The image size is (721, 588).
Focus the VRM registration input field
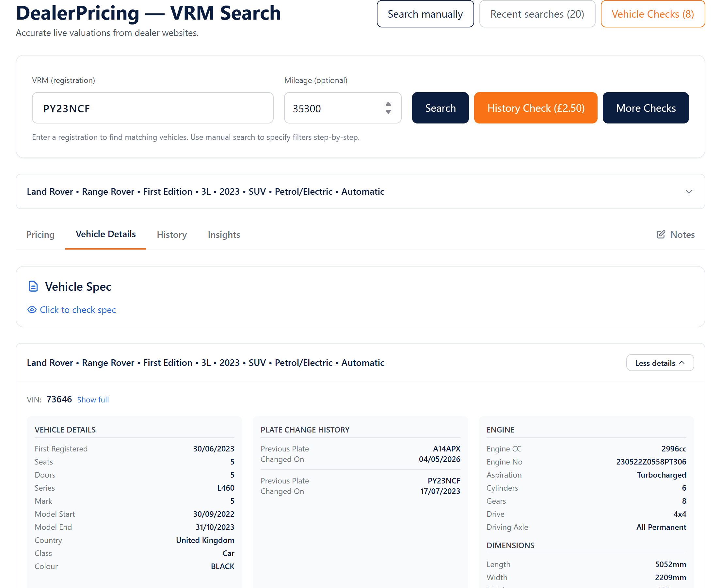(x=153, y=108)
